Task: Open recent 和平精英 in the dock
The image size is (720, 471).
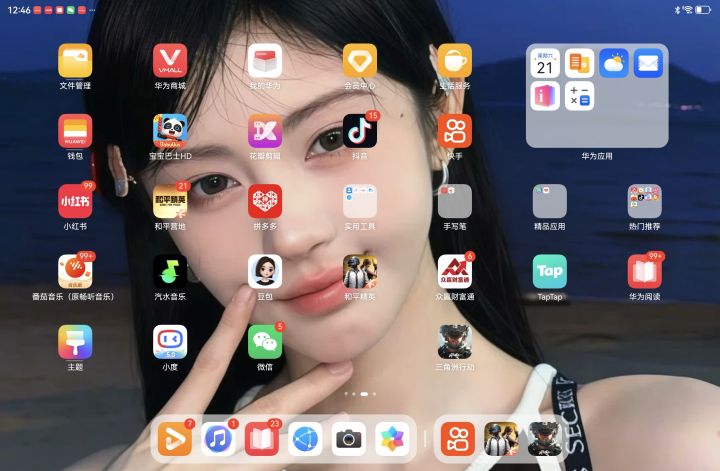Action: [x=501, y=439]
